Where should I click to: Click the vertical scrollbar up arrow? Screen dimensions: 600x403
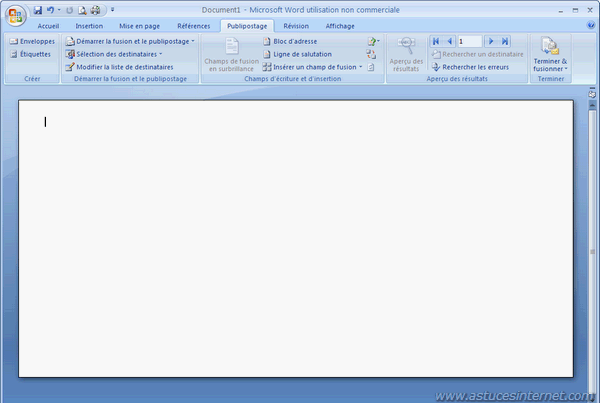pos(592,105)
